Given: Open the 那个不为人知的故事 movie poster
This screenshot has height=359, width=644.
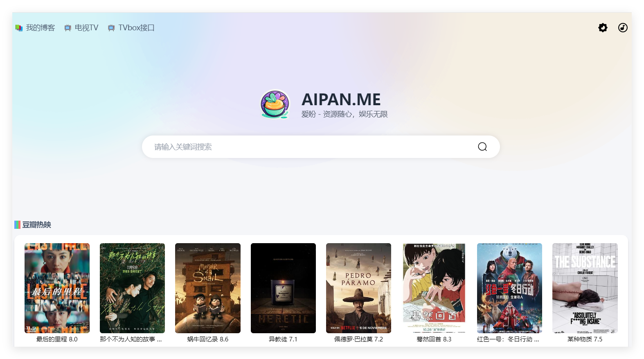Looking at the screenshot, I should coord(132,288).
